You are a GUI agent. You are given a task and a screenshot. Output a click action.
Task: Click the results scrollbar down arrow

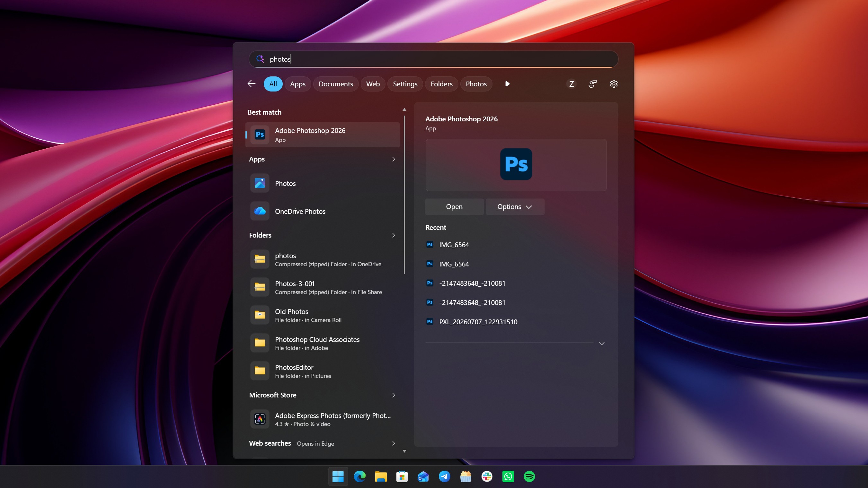404,451
